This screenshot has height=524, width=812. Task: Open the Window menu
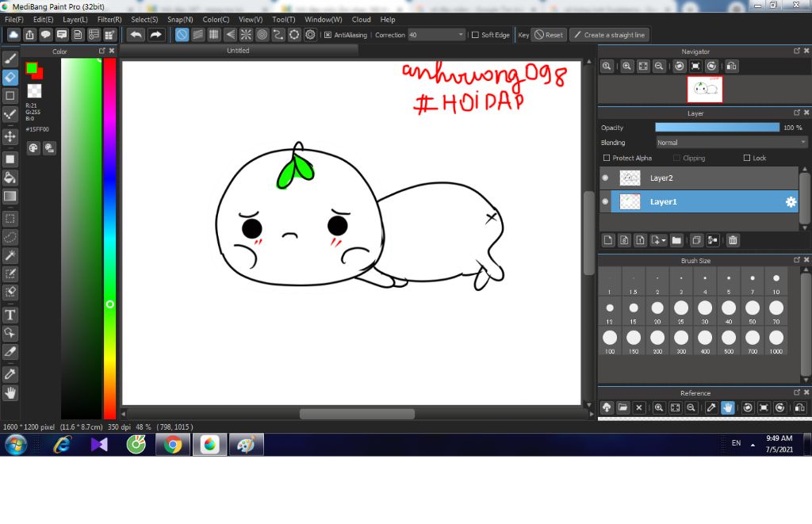[x=324, y=20]
